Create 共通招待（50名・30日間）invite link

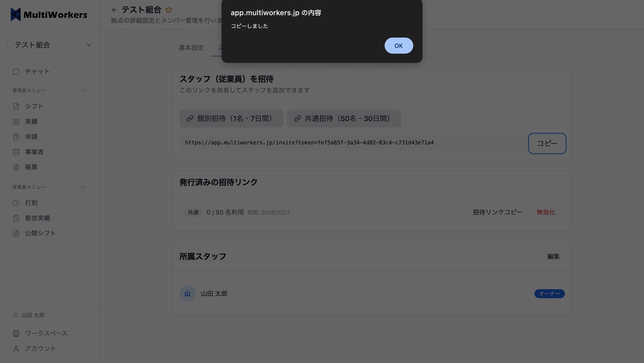[344, 118]
